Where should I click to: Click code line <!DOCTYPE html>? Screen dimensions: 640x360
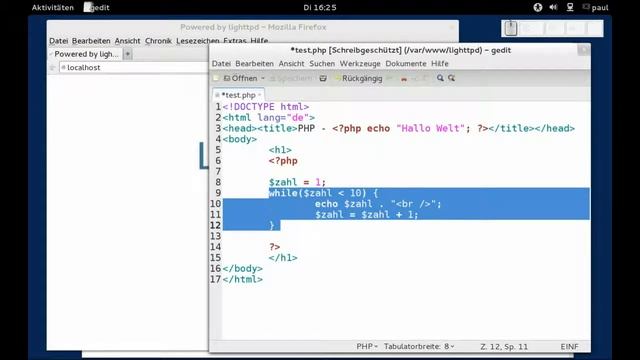tap(266, 107)
